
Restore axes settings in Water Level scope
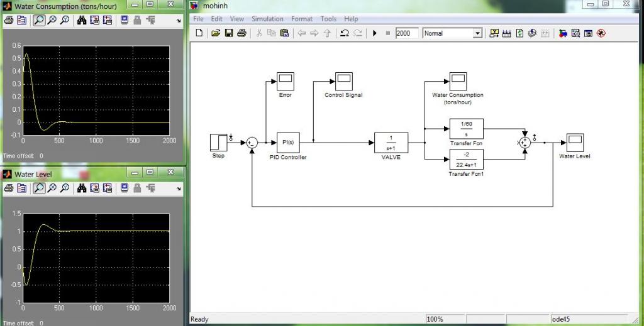pos(107,188)
